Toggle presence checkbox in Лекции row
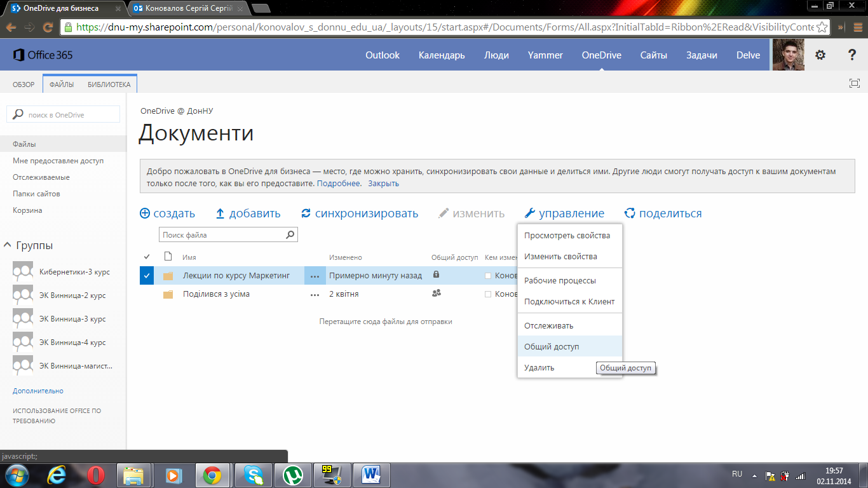The image size is (868, 488). tap(488, 276)
